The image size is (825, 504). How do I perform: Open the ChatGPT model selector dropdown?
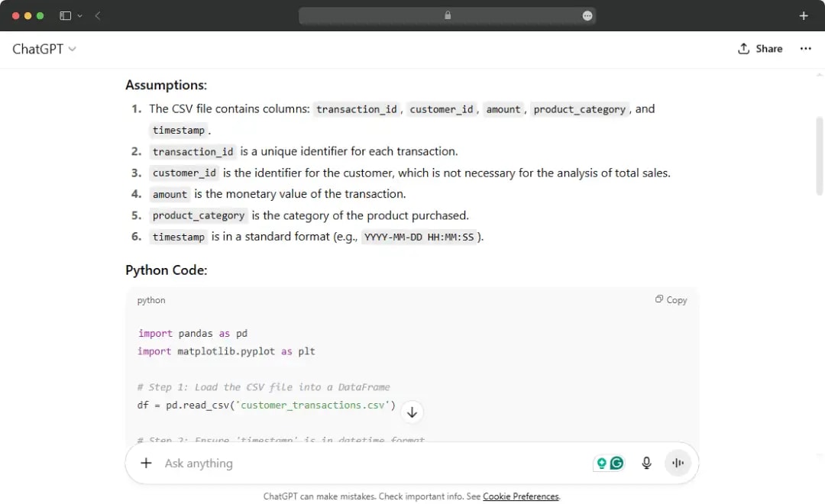pos(44,48)
